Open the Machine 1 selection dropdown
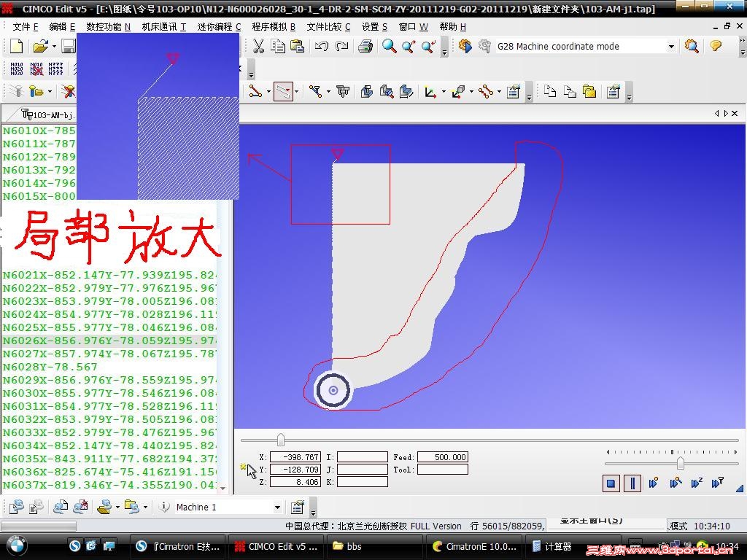Image resolution: width=747 pixels, height=560 pixels. click(x=277, y=507)
